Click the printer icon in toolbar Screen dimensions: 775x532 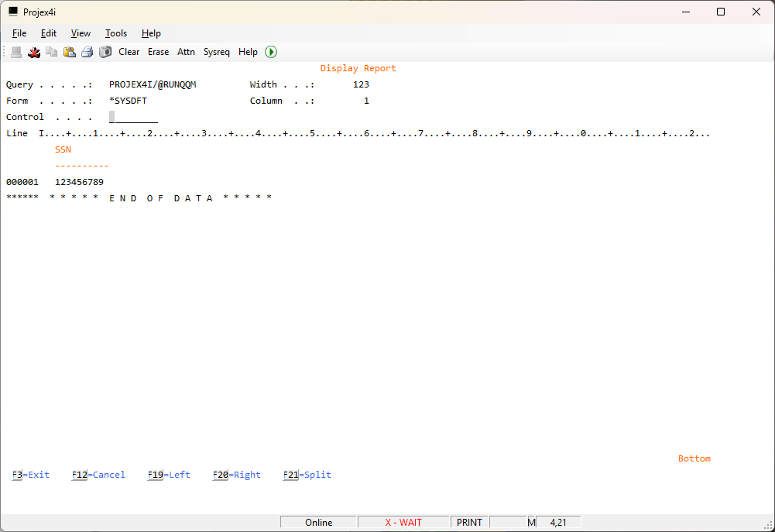pyautogui.click(x=87, y=52)
